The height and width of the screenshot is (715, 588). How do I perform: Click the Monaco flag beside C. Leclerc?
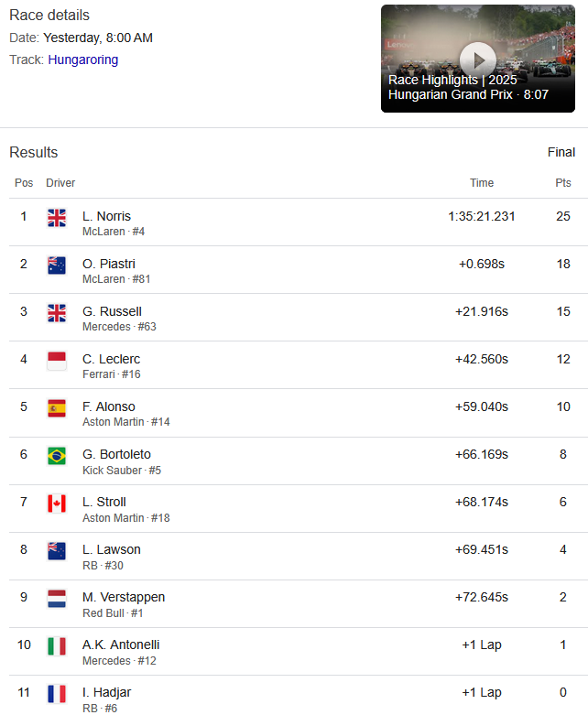(57, 361)
